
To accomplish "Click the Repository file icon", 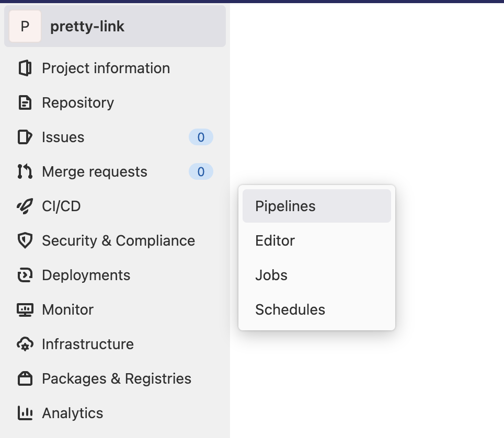I will [25, 103].
